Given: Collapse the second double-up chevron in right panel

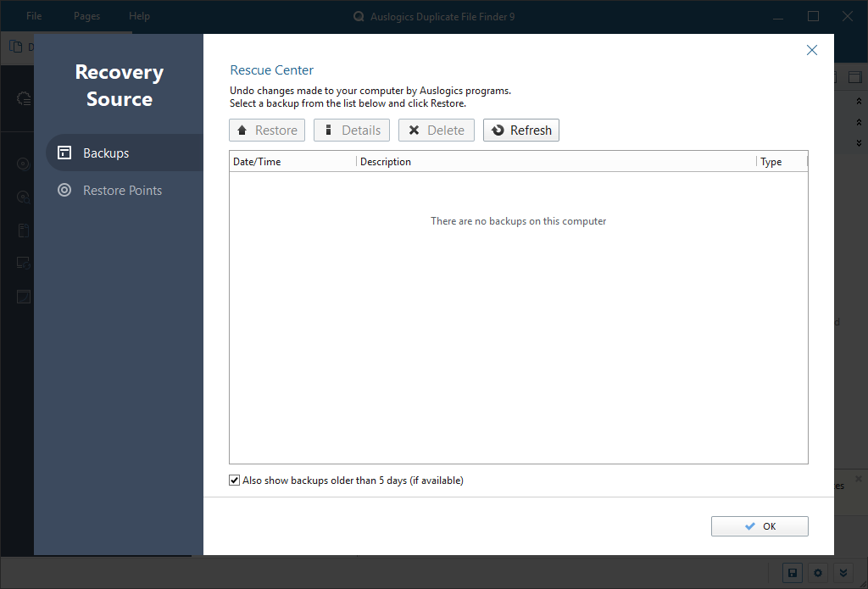Looking at the screenshot, I should pos(859,122).
